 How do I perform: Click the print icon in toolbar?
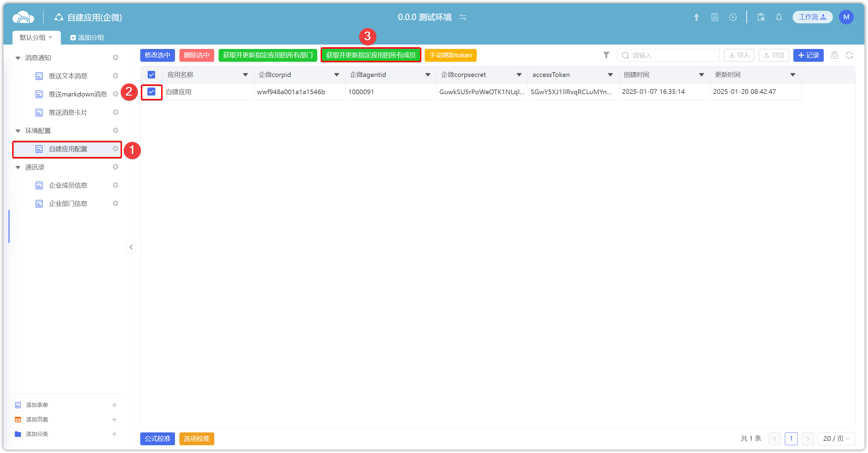click(835, 55)
